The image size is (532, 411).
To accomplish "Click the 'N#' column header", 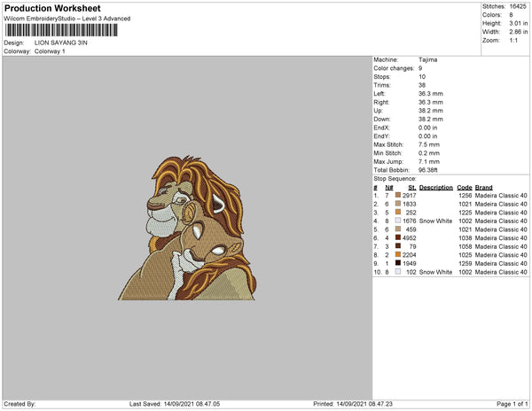I will 389,188.
